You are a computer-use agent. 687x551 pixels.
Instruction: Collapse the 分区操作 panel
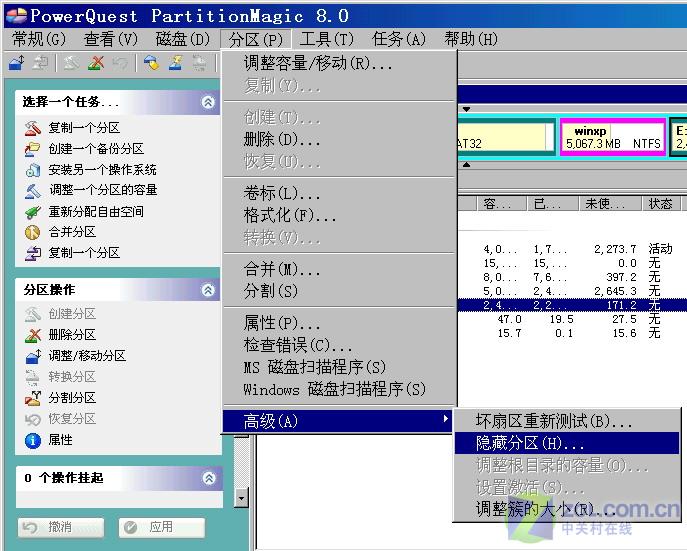[208, 290]
